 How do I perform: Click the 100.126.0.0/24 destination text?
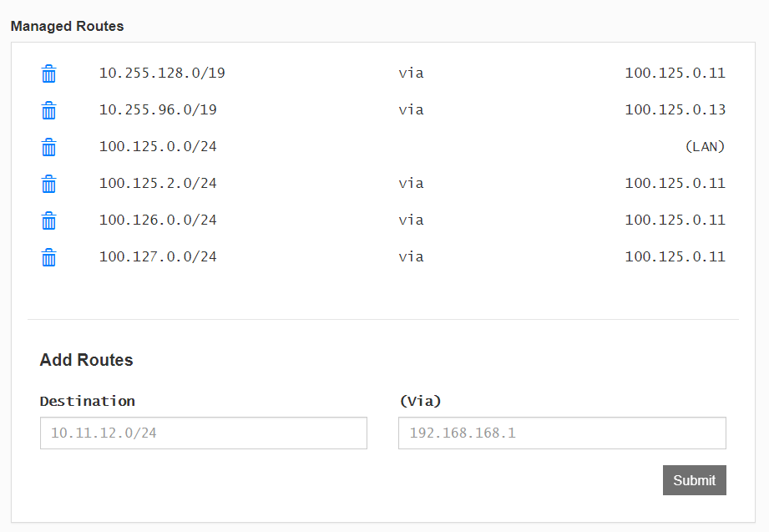(x=158, y=220)
